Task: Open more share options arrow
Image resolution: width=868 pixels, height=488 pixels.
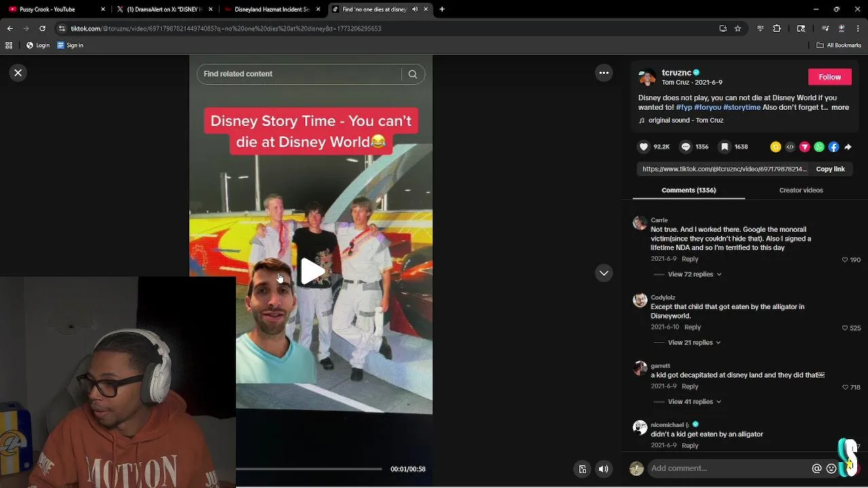Action: coord(848,146)
